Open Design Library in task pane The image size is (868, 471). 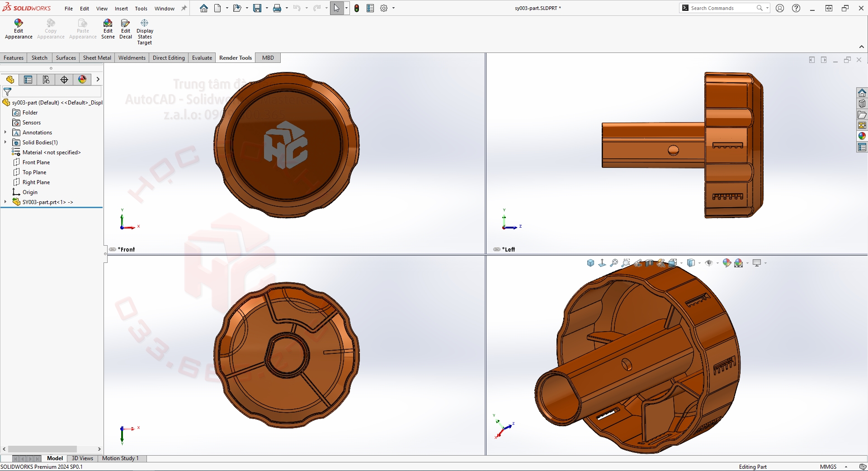click(x=862, y=104)
